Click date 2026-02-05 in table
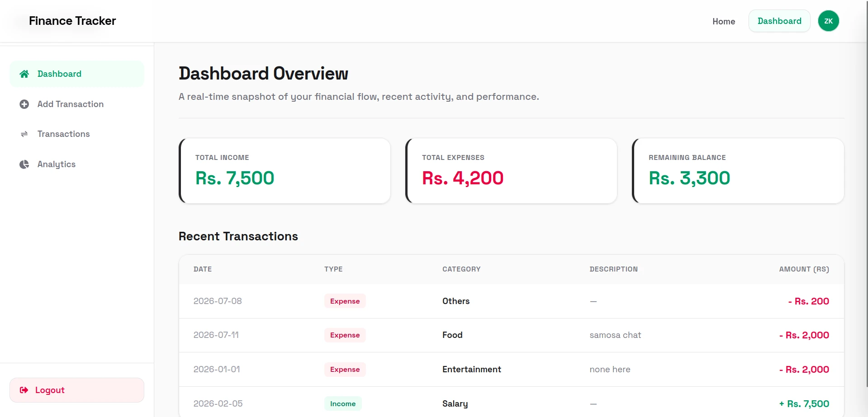This screenshot has height=417, width=868. tap(218, 404)
